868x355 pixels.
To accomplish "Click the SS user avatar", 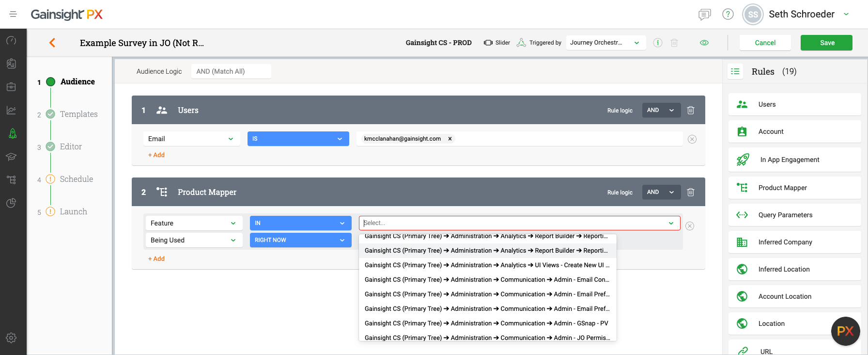I will [x=753, y=15].
